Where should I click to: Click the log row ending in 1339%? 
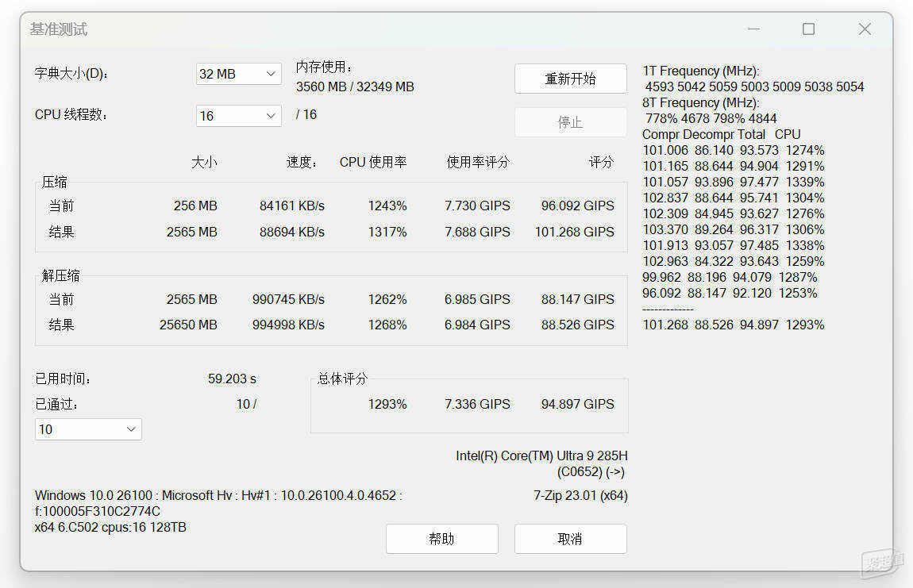[733, 182]
